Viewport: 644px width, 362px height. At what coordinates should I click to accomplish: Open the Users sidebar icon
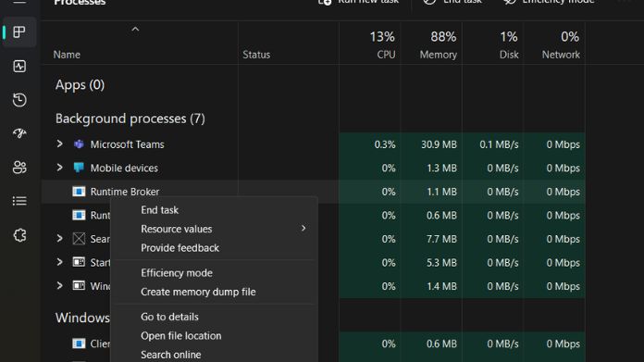pos(19,168)
